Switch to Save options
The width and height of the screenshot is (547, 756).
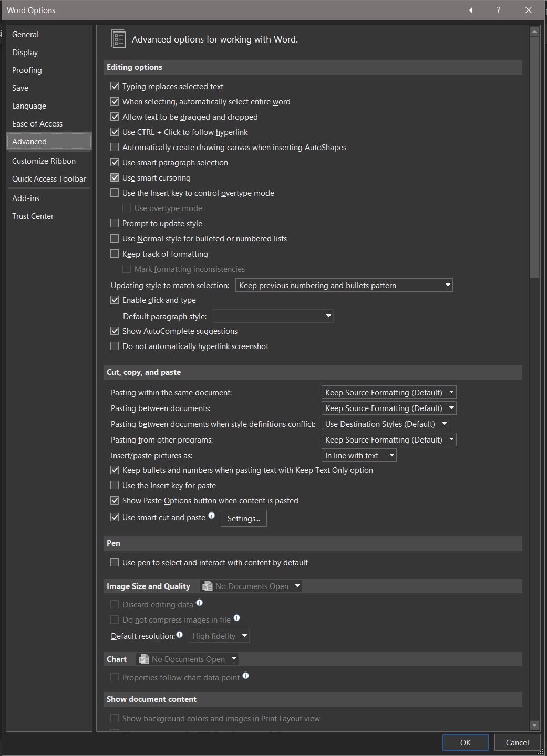[49, 88]
